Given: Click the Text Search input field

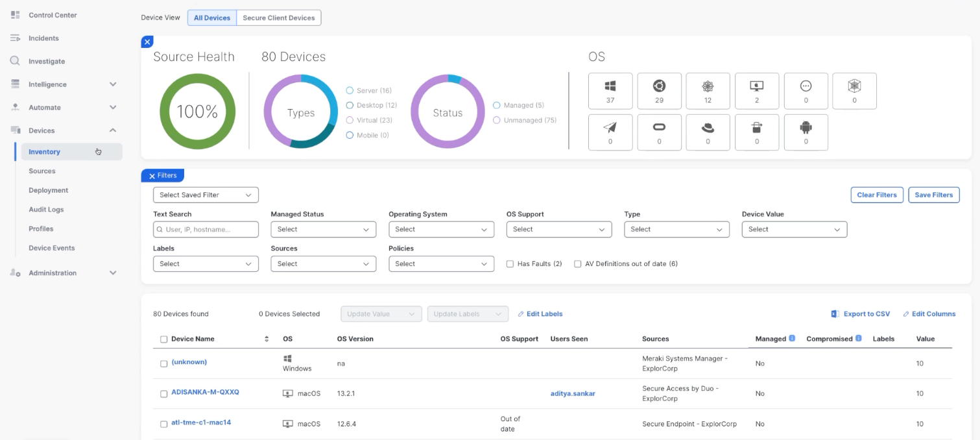Looking at the screenshot, I should (x=206, y=230).
